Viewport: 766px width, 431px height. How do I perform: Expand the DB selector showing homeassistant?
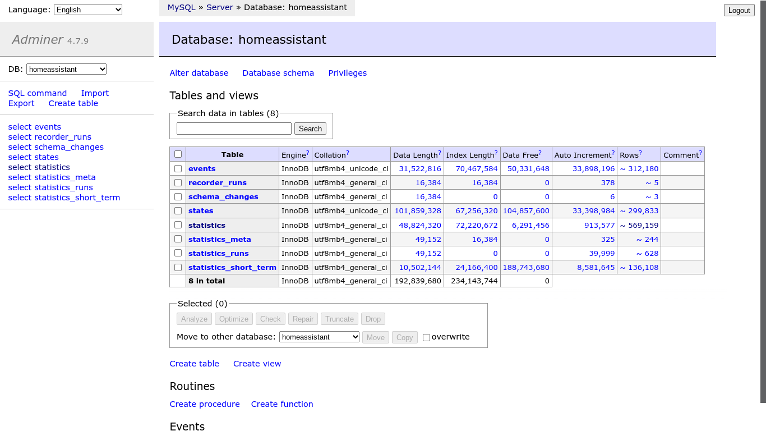click(x=66, y=70)
